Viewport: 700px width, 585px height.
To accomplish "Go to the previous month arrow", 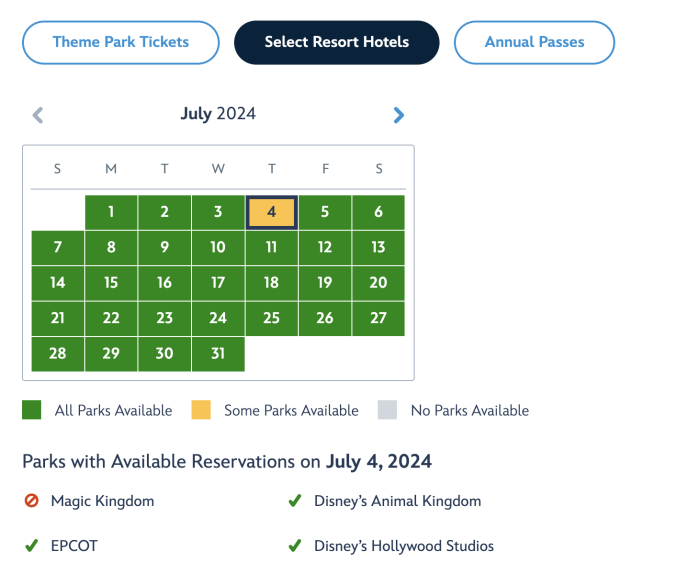I will tap(38, 115).
